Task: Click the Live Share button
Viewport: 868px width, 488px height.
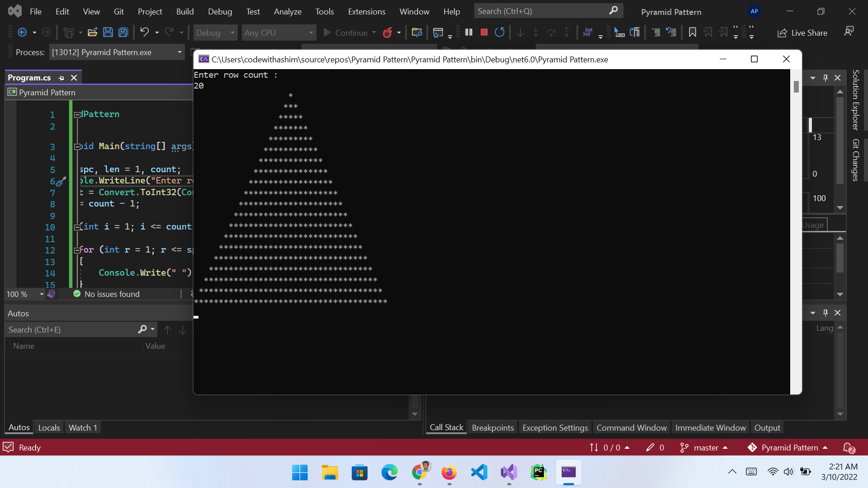Action: click(x=802, y=33)
